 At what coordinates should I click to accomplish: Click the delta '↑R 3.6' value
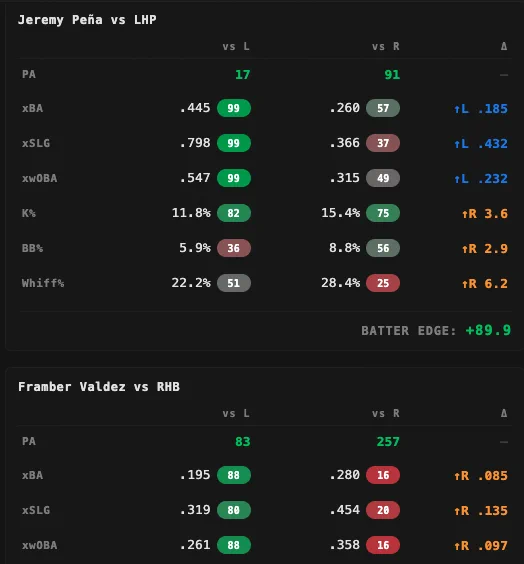(x=485, y=214)
